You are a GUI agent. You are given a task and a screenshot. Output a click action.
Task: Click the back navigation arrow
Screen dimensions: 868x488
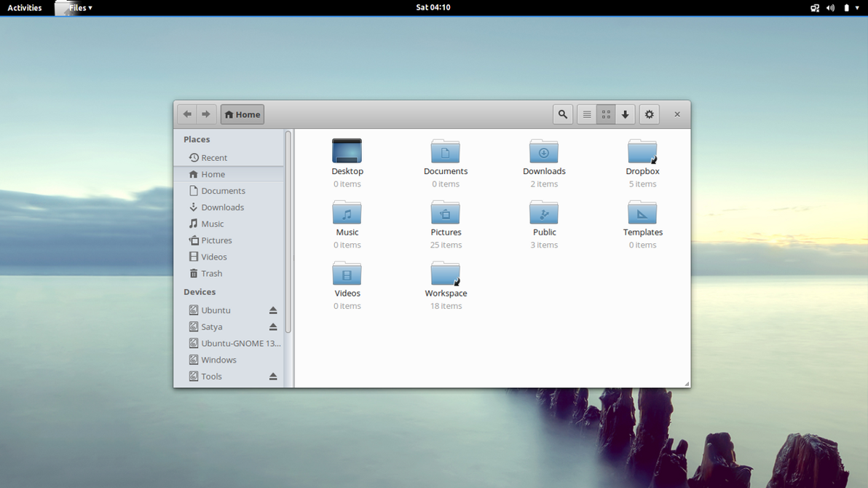[186, 114]
